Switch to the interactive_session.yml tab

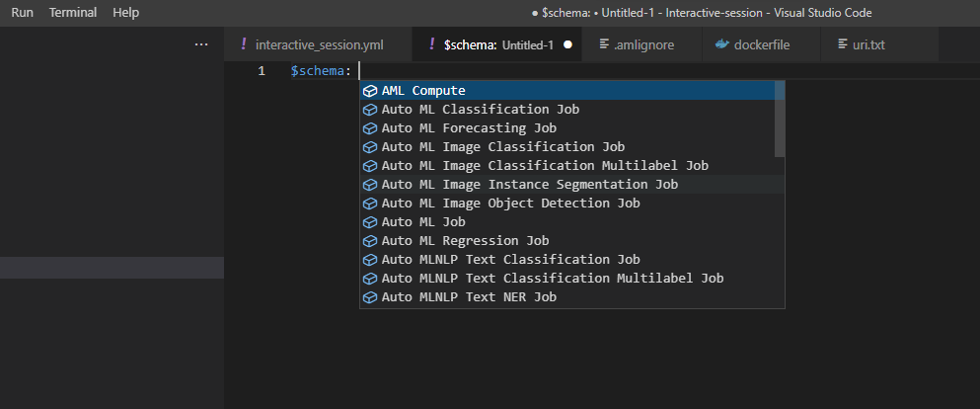pos(320,45)
